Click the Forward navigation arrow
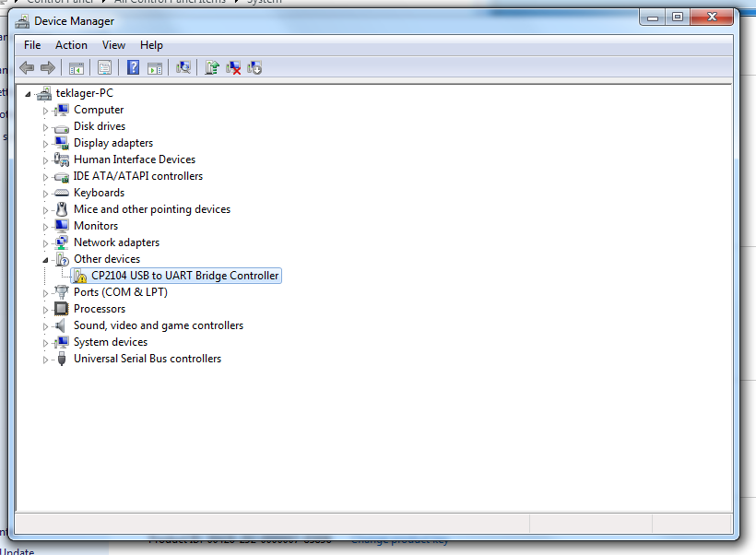 pyautogui.click(x=48, y=66)
